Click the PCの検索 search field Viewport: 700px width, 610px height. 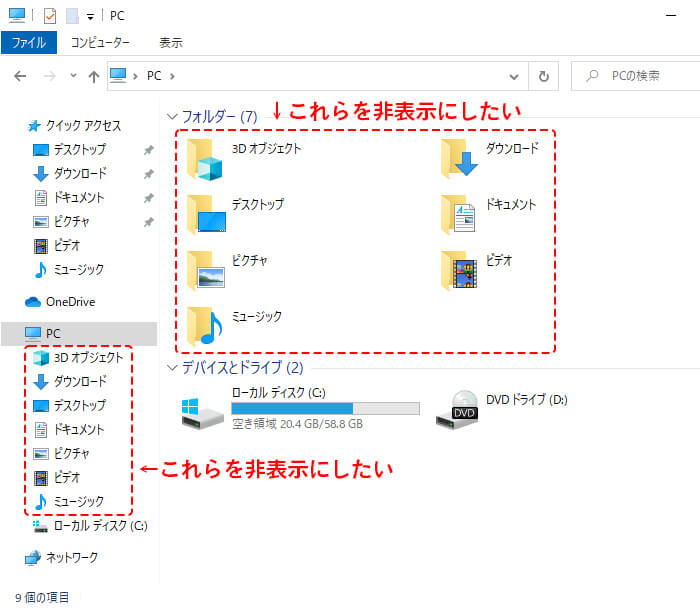[x=638, y=76]
